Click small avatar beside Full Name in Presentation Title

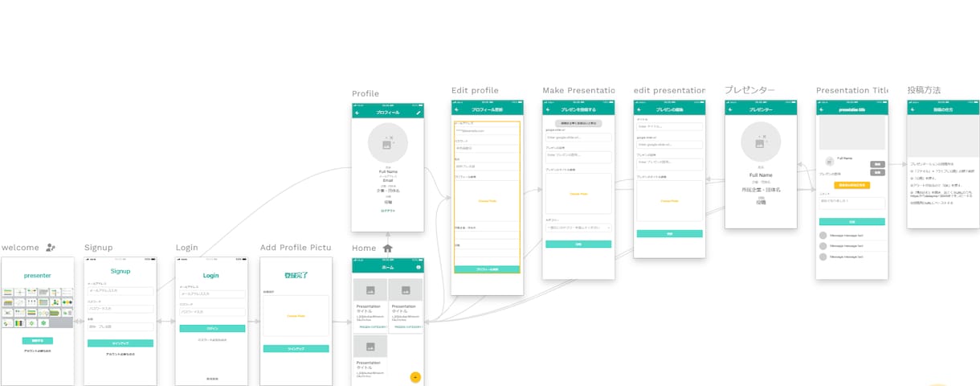pos(830,162)
